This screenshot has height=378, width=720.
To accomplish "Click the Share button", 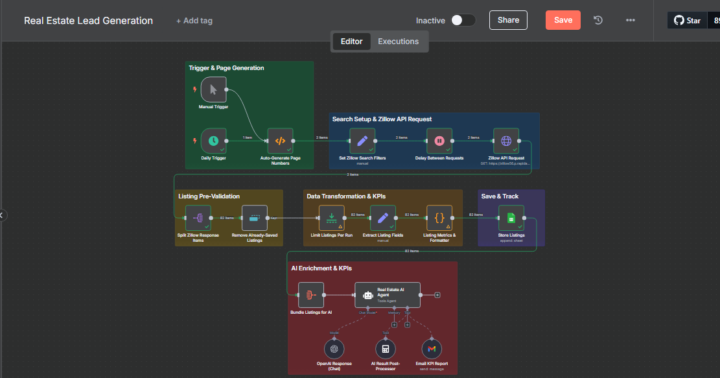I will (508, 20).
